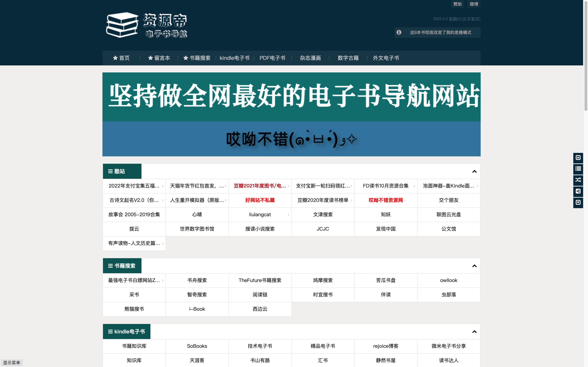Open JCJC link

point(323,229)
